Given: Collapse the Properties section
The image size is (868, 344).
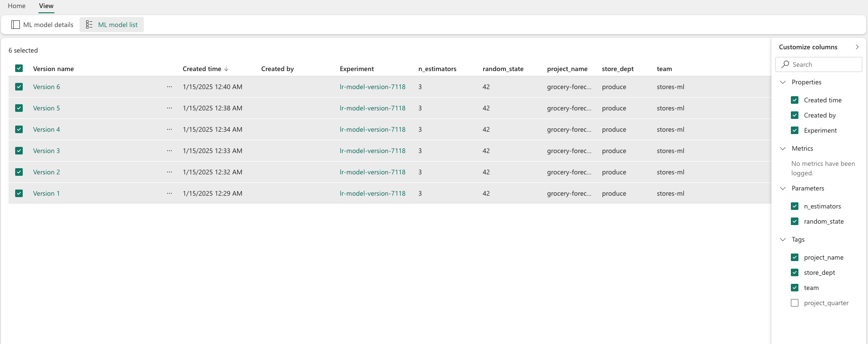Looking at the screenshot, I should coord(783,82).
